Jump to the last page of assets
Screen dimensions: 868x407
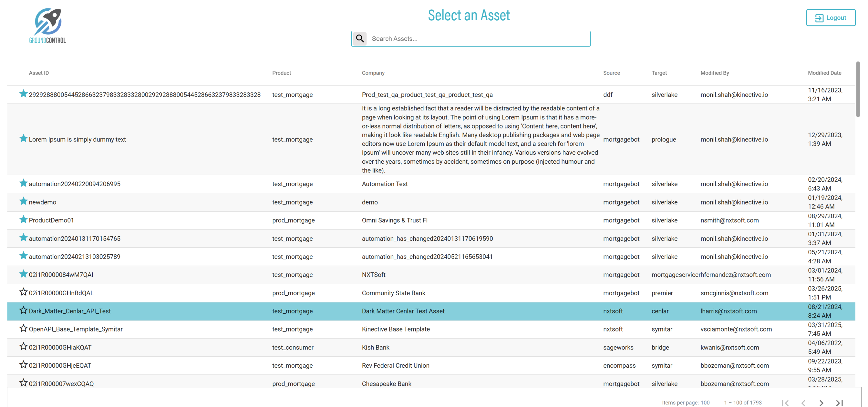(839, 402)
